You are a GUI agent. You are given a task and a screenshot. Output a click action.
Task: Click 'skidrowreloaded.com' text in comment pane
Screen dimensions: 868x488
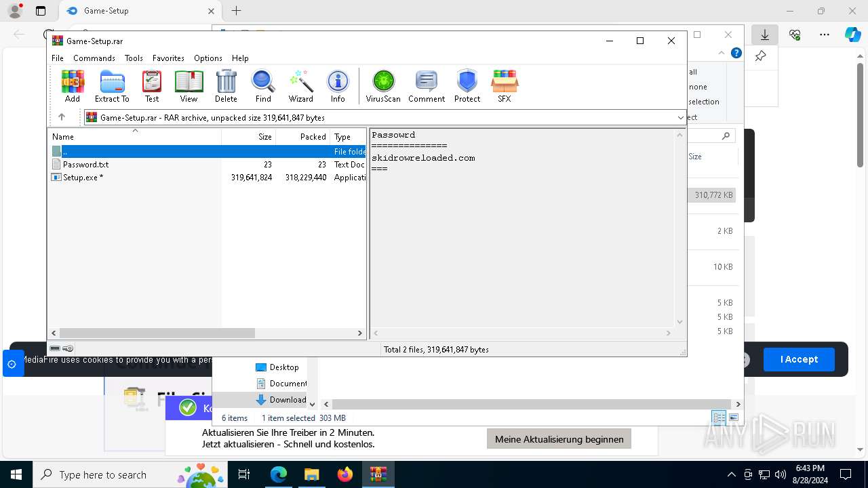click(x=423, y=158)
